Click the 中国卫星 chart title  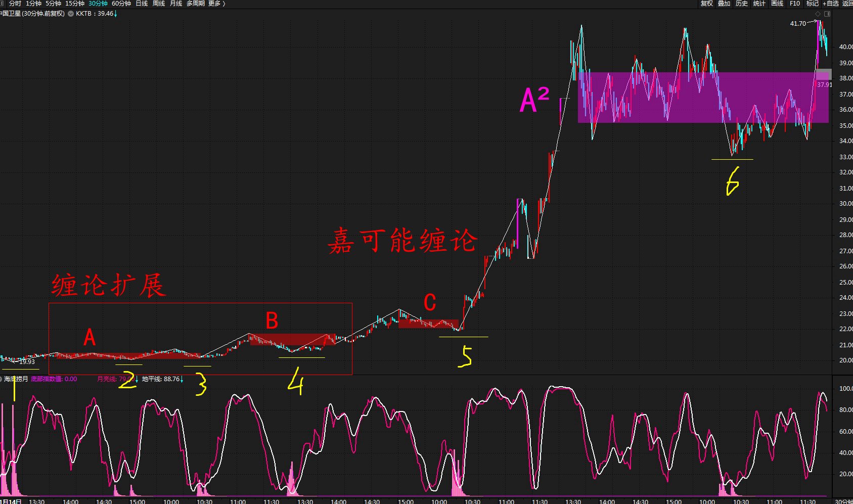32,14
